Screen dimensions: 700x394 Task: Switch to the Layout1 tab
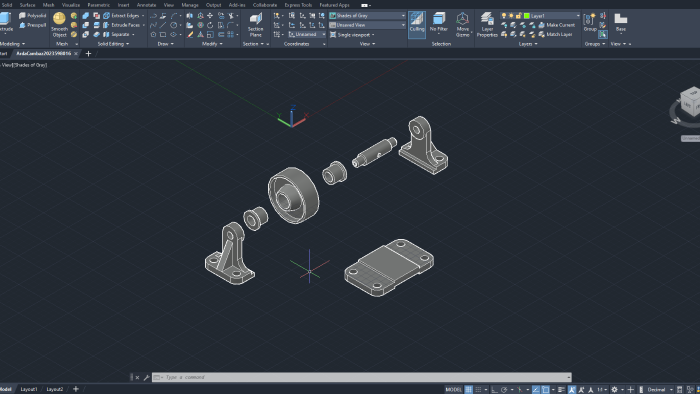click(x=29, y=389)
